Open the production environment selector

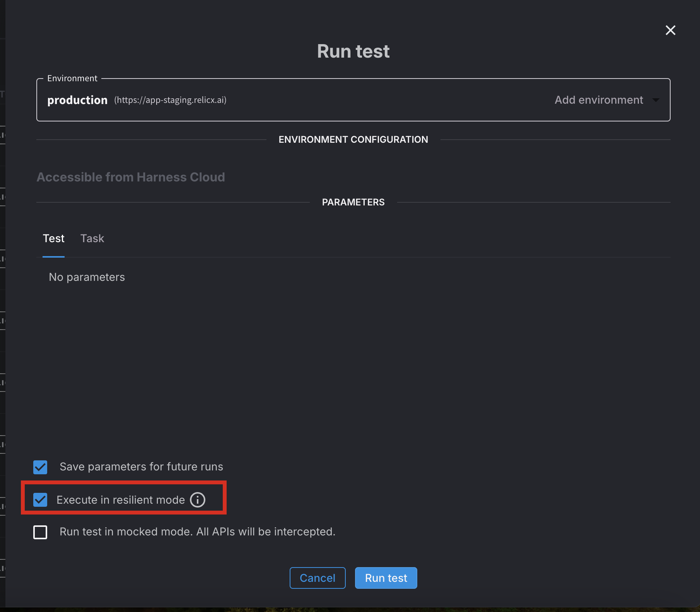[x=77, y=100]
